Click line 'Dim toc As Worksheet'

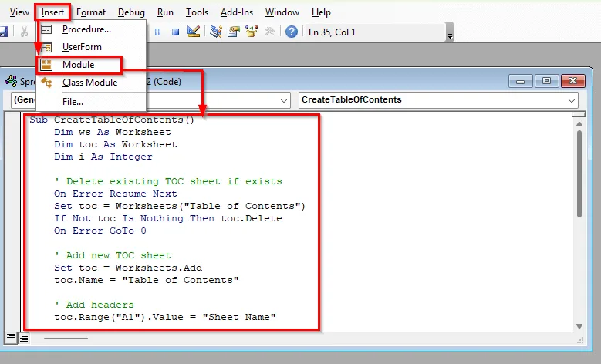pyautogui.click(x=116, y=144)
